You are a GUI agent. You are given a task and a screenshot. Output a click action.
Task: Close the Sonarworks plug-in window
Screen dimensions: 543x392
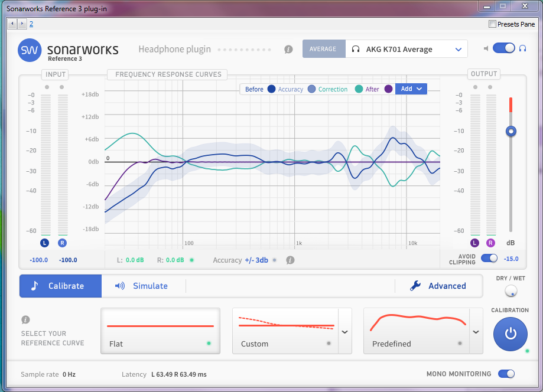(525, 6)
